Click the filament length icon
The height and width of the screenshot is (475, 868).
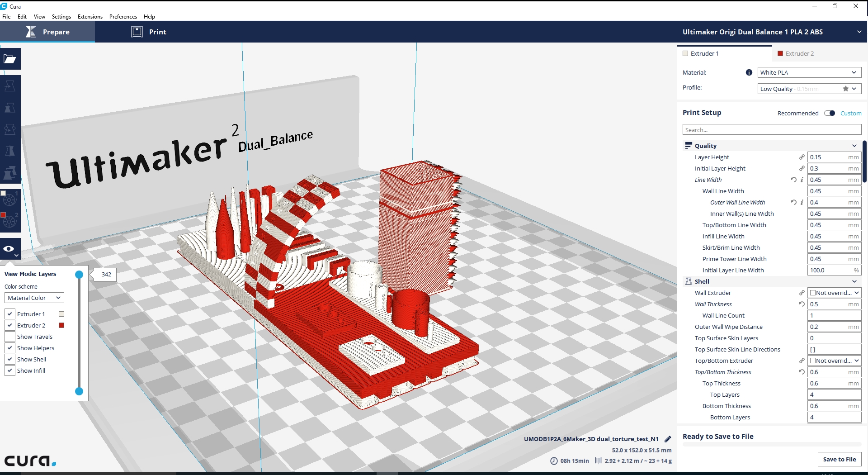point(598,461)
